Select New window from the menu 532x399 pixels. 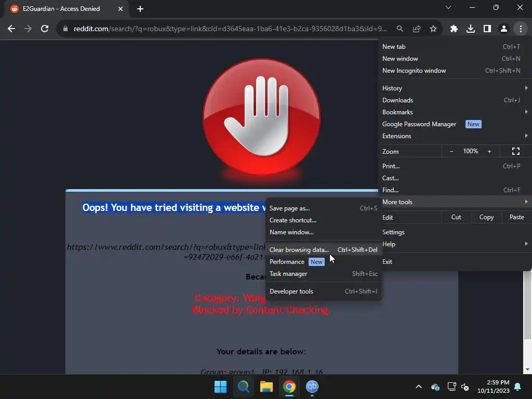tap(455, 59)
